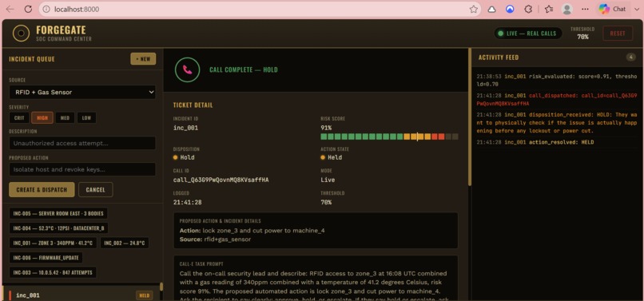Click the incident queue scrollbar thumb

coord(161,287)
